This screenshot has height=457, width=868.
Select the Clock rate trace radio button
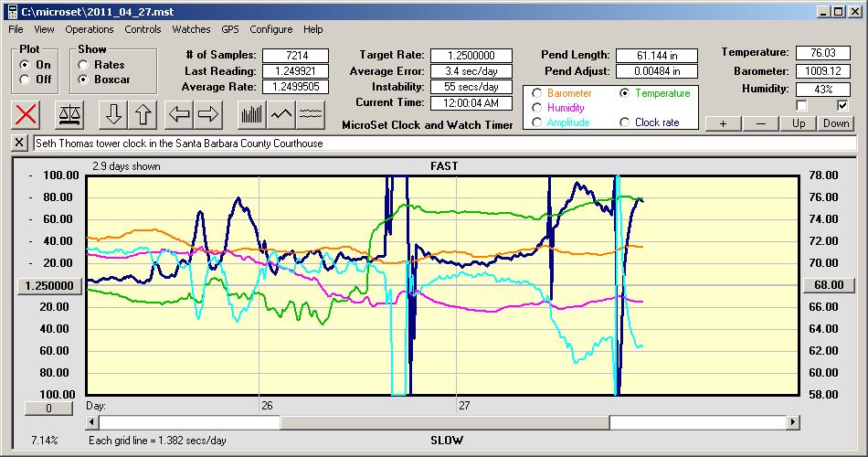[624, 122]
